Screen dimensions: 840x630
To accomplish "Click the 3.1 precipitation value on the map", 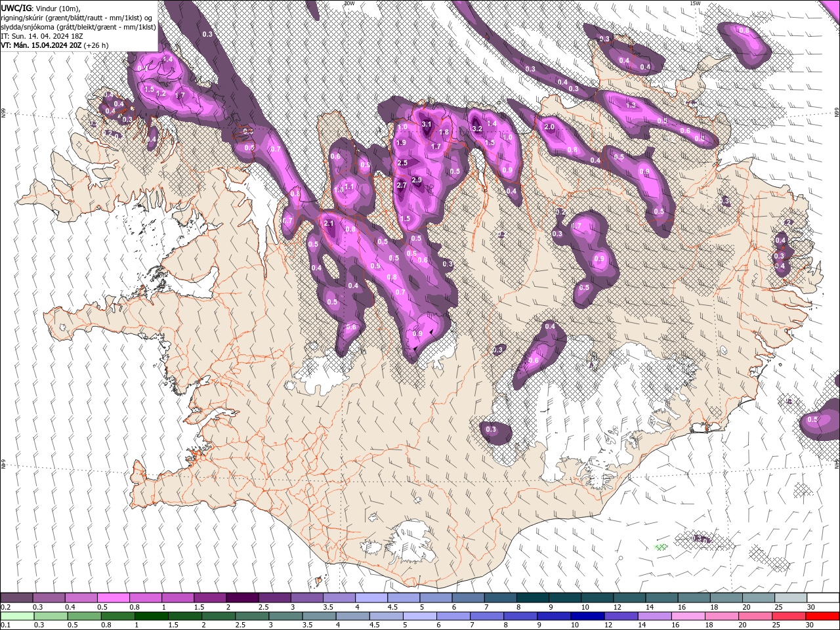I will (426, 124).
